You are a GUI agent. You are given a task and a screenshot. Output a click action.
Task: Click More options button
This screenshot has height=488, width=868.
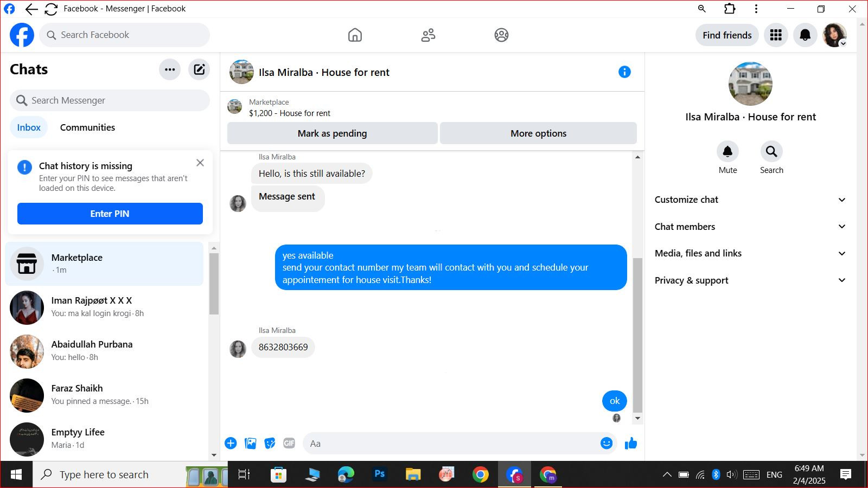point(538,133)
